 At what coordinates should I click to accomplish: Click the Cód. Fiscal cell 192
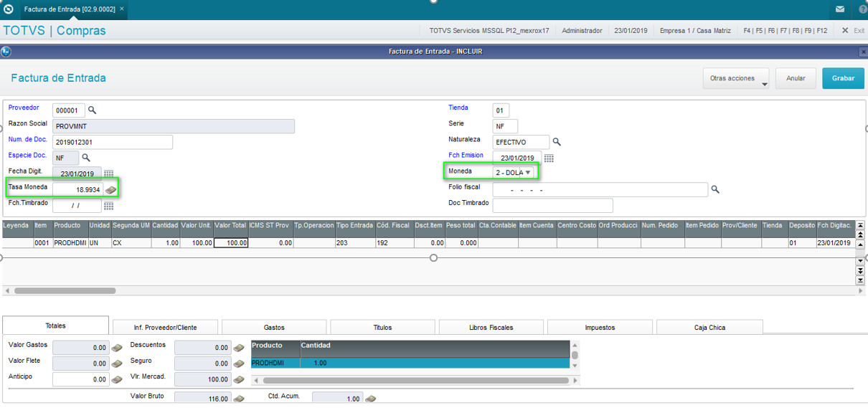pos(394,243)
